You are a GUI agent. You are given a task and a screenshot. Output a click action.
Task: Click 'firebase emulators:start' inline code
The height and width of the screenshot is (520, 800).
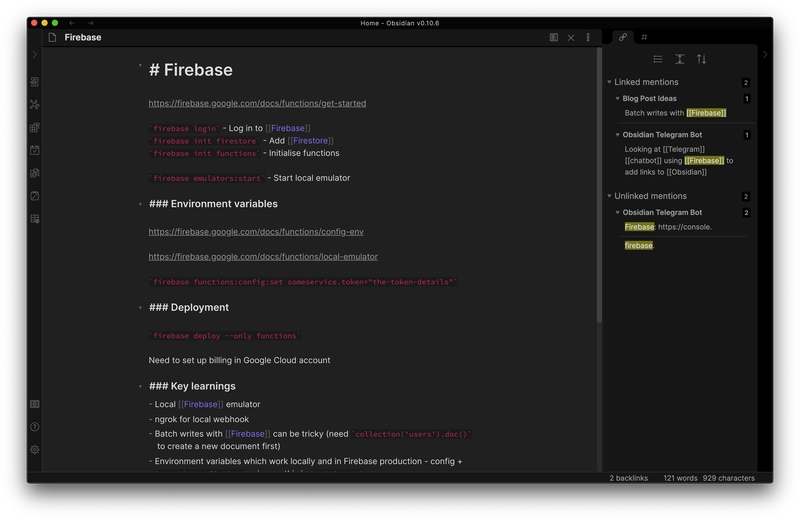(207, 179)
